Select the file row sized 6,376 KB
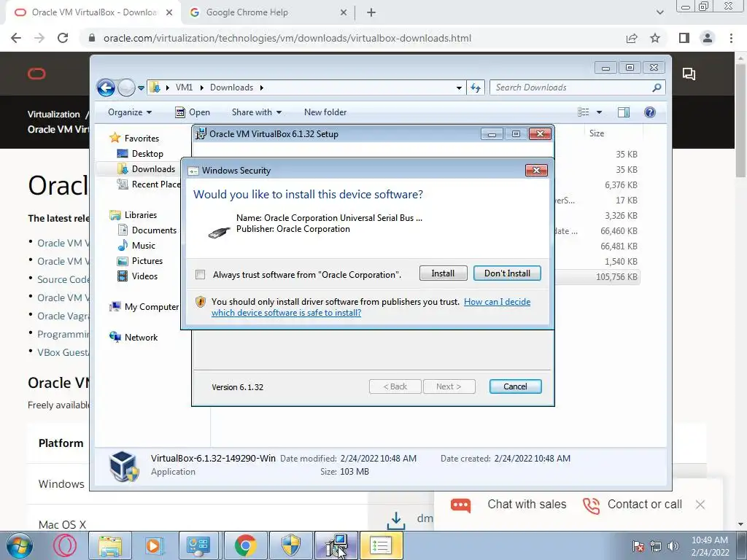747x560 pixels. [598, 184]
